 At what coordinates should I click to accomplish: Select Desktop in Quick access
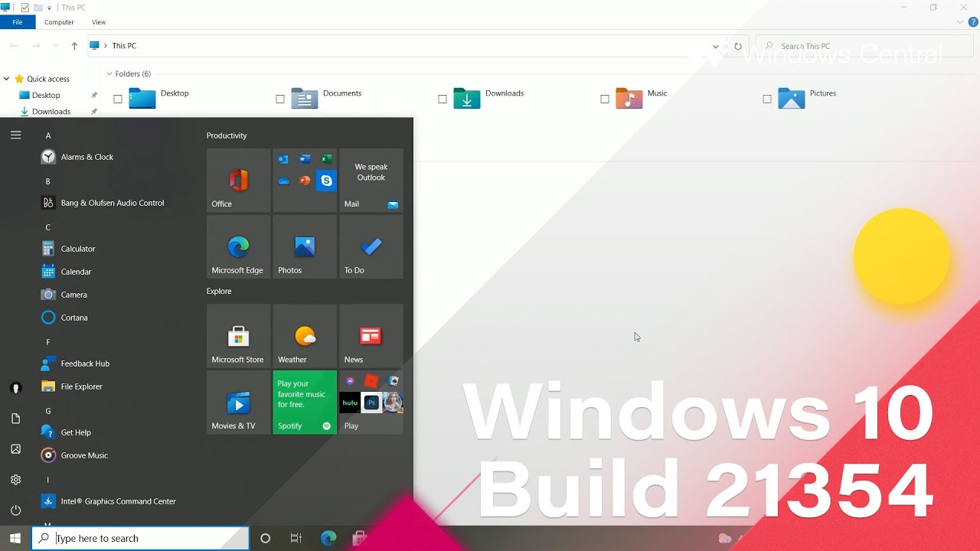(46, 96)
